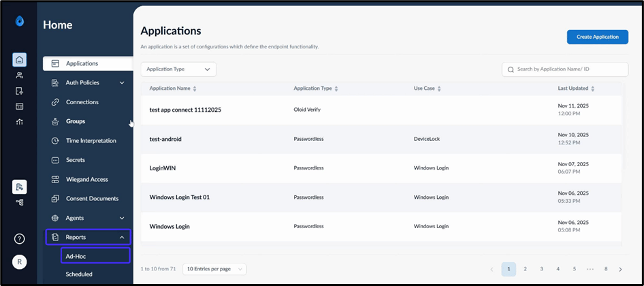Click the Wiegand Access icon
644x286 pixels.
coord(55,179)
